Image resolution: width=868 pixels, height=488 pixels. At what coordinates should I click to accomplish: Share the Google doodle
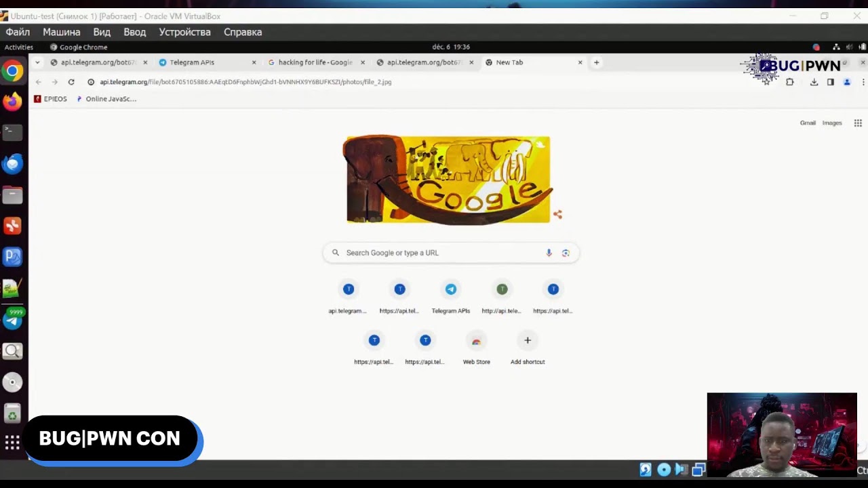[x=557, y=215]
